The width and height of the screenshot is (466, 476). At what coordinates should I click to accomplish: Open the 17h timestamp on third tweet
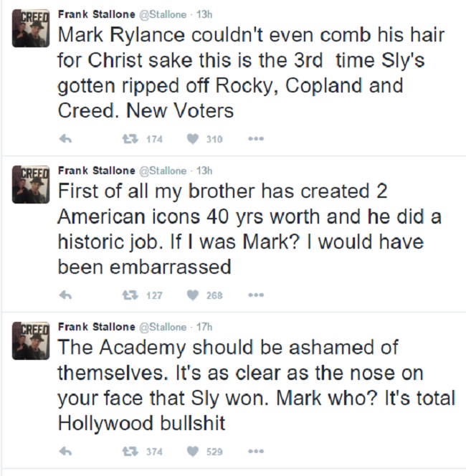point(205,326)
